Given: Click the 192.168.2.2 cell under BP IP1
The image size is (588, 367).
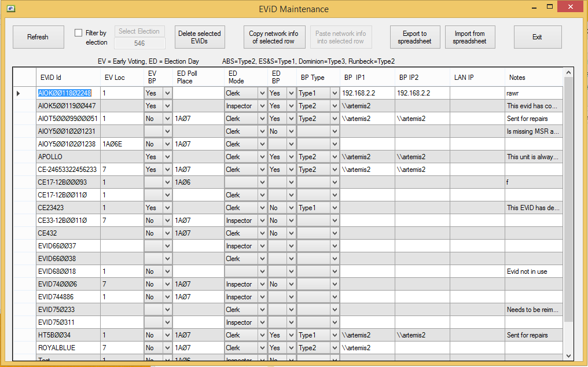Looking at the screenshot, I should tap(367, 93).
